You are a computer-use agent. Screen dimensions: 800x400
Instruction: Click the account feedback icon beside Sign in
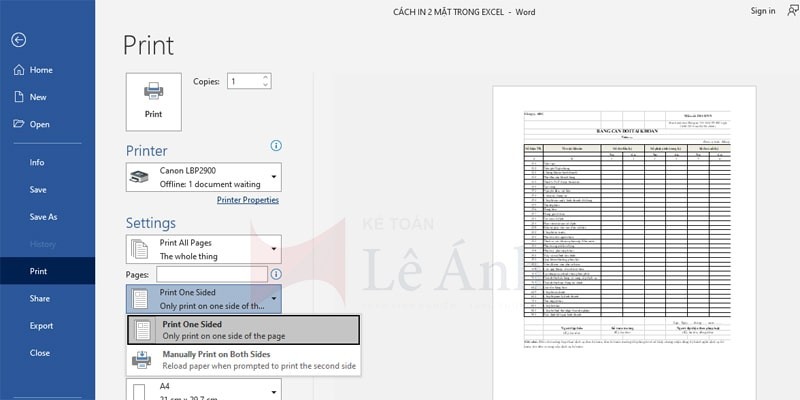coord(793,11)
